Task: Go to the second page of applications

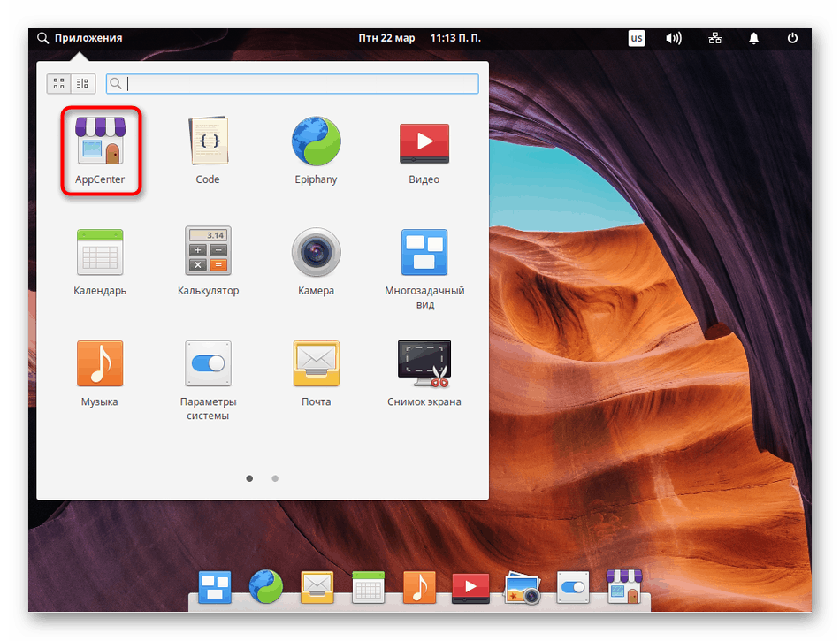Action: [275, 478]
